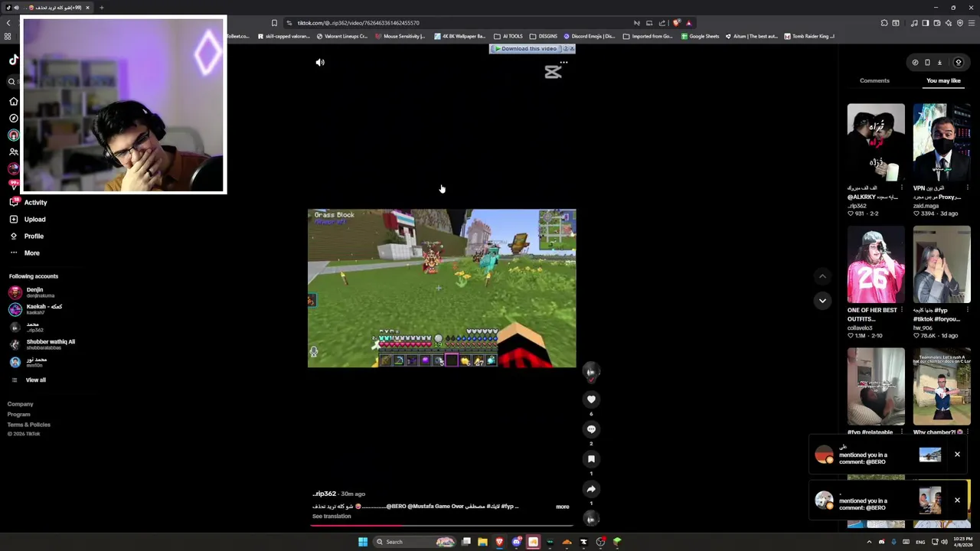Click the TikTok logo in the sidebar
The image size is (980, 551).
(13, 60)
